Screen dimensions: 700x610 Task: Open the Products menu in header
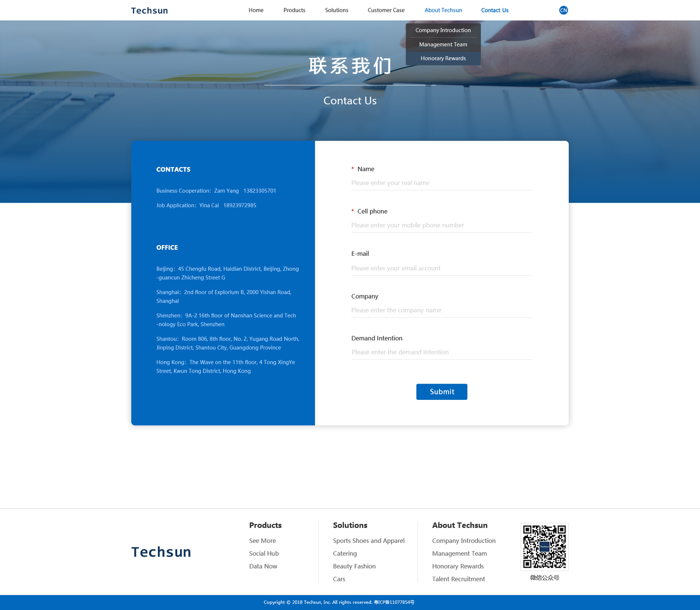294,10
